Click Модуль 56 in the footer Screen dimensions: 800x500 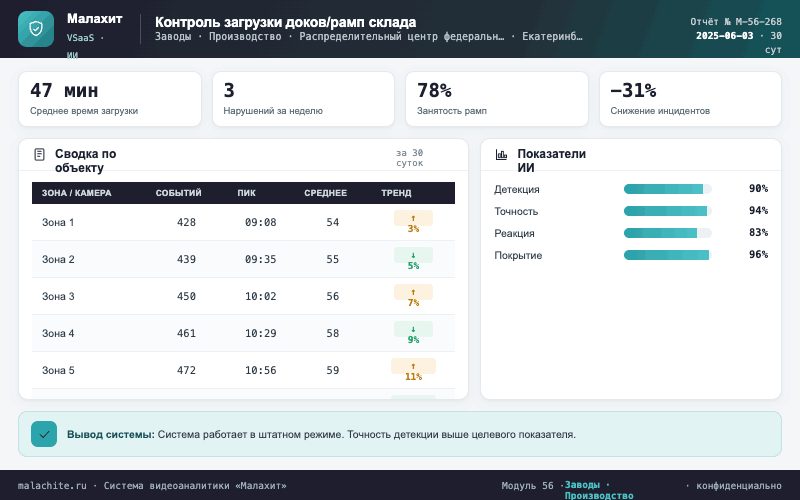coord(527,486)
